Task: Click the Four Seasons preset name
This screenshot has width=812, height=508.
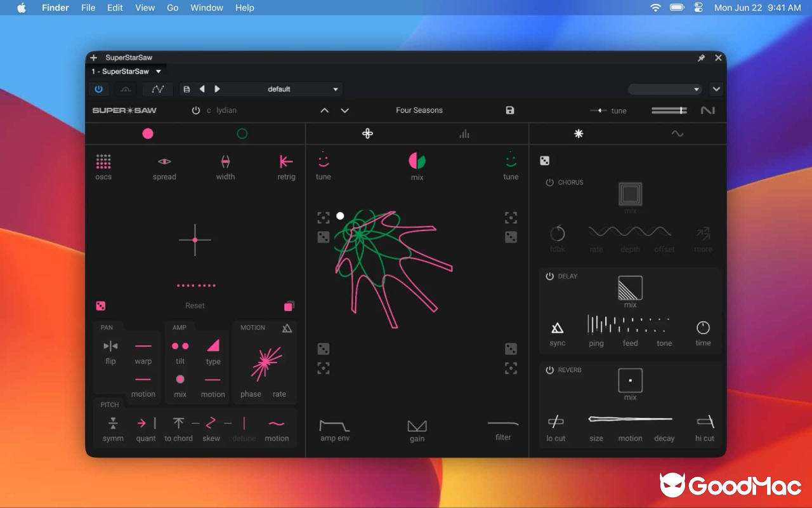Action: tap(419, 110)
